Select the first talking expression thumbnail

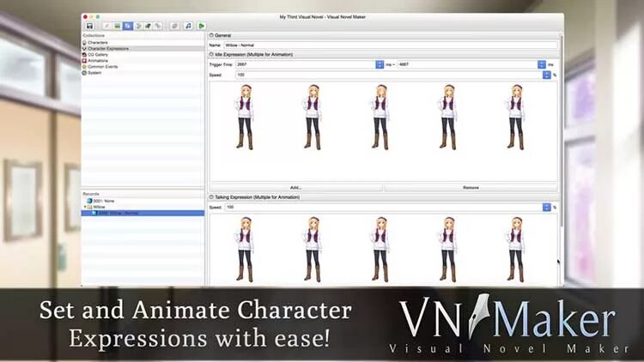pyautogui.click(x=245, y=250)
